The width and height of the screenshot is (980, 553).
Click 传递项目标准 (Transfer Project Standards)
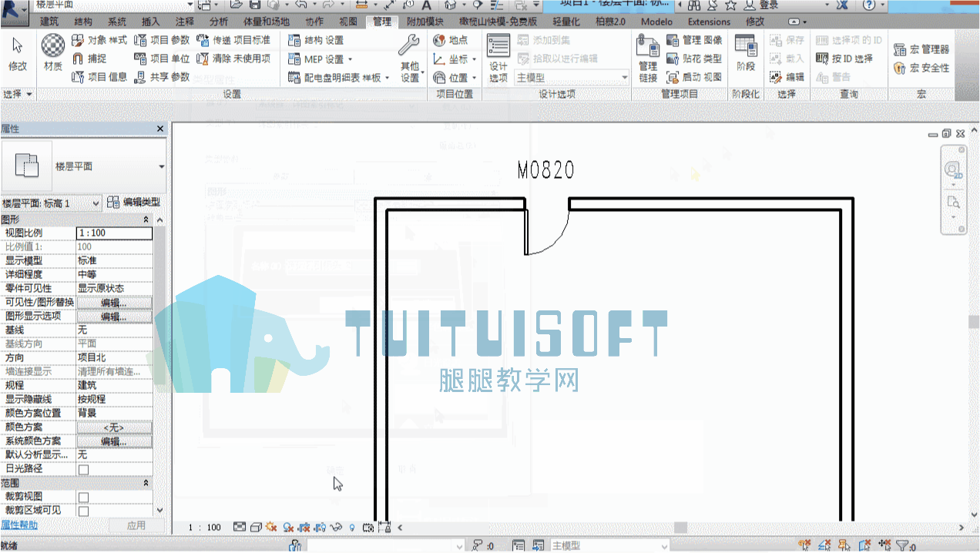233,40
